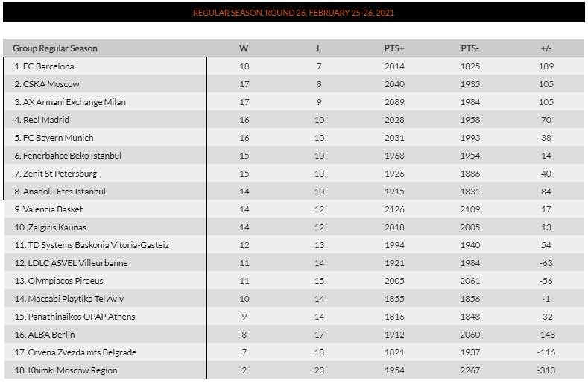Click the Regular Season Round 26 banner
The image size is (588, 383).
click(294, 13)
